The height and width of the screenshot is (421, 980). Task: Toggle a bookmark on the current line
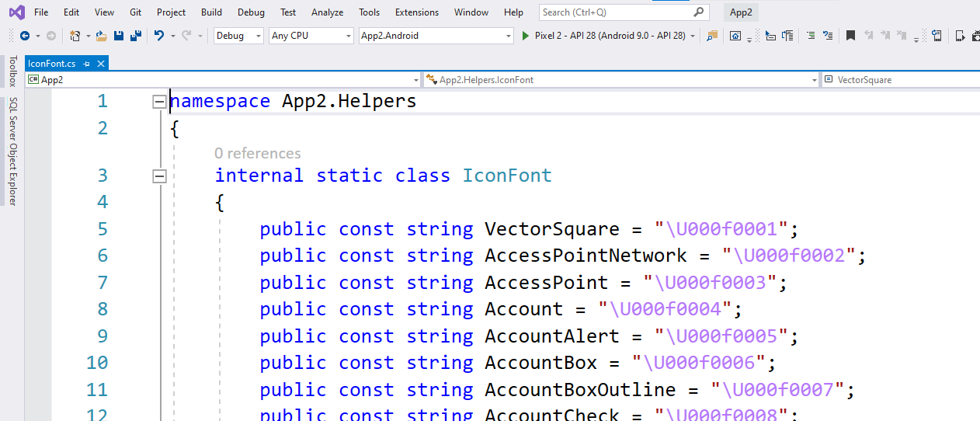850,36
